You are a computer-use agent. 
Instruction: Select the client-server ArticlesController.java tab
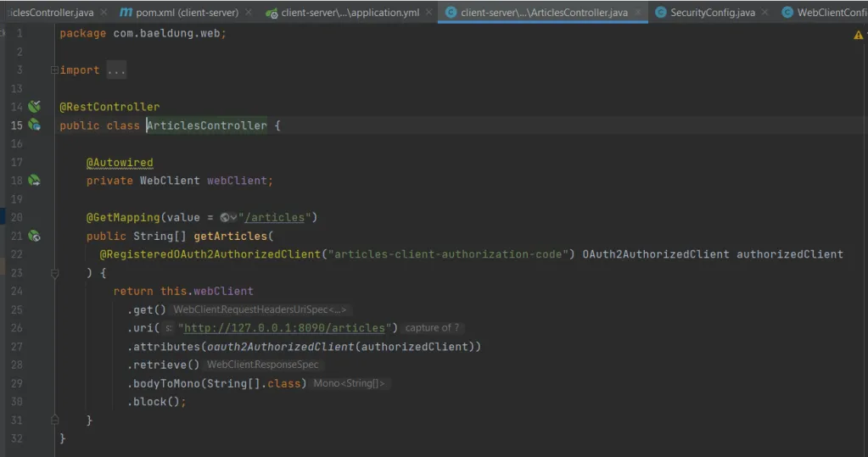point(543,12)
